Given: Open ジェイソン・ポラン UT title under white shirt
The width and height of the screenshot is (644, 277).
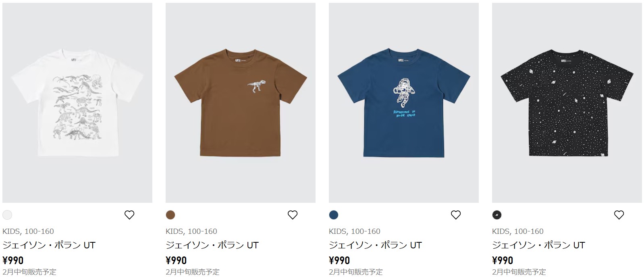Looking at the screenshot, I should (49, 245).
